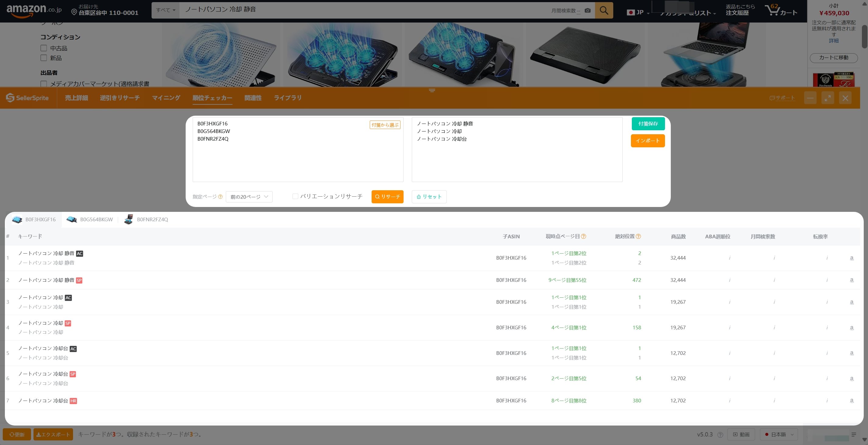Switch to マイニング tab
The image size is (868, 445).
click(166, 98)
